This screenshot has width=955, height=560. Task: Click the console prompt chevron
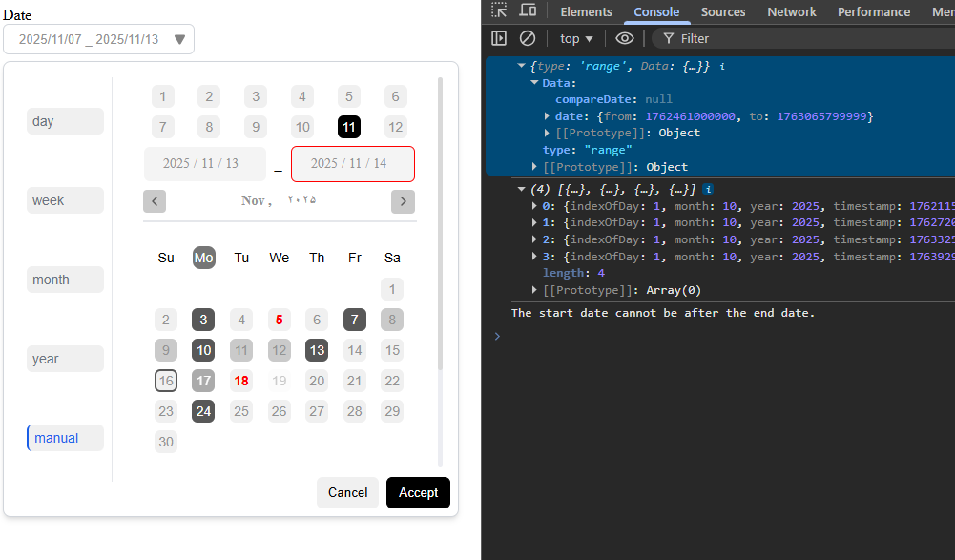coord(497,336)
